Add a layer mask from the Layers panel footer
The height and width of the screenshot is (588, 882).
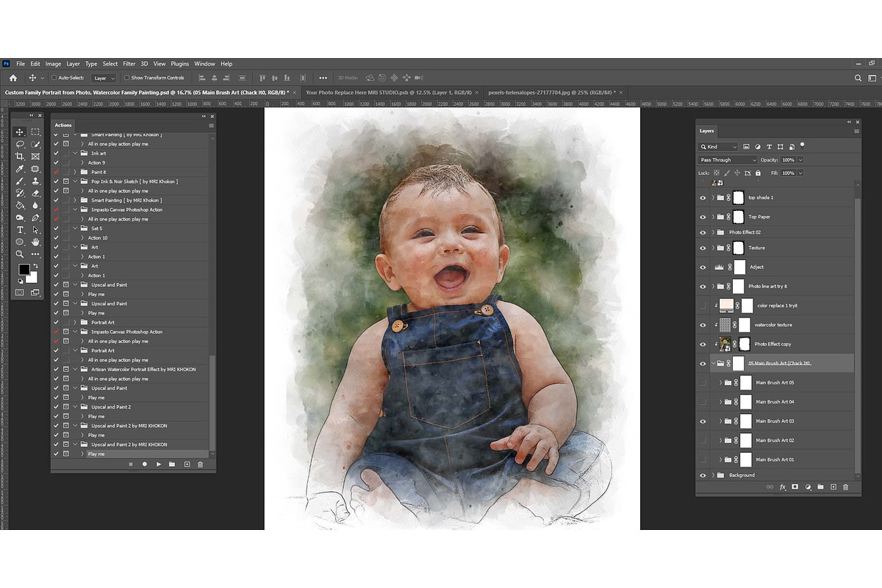click(x=795, y=487)
